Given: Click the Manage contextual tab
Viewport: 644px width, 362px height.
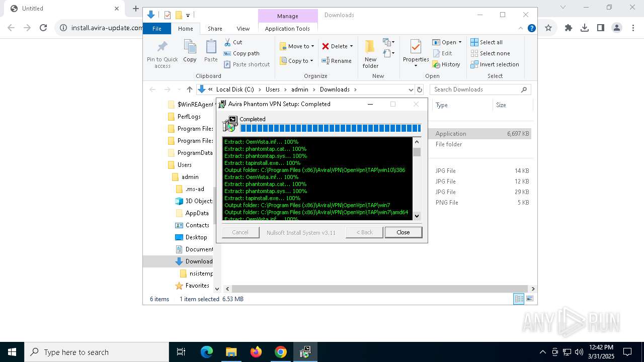Looking at the screenshot, I should click(x=288, y=16).
